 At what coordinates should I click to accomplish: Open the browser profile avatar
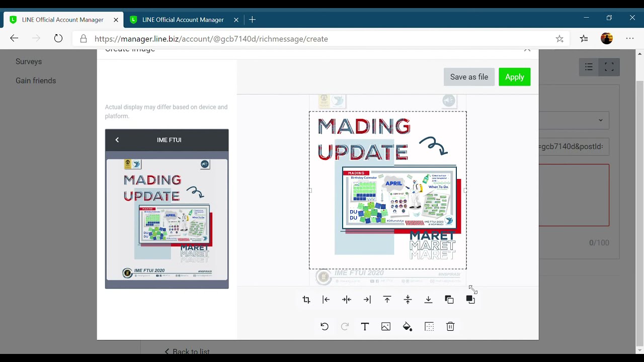607,39
